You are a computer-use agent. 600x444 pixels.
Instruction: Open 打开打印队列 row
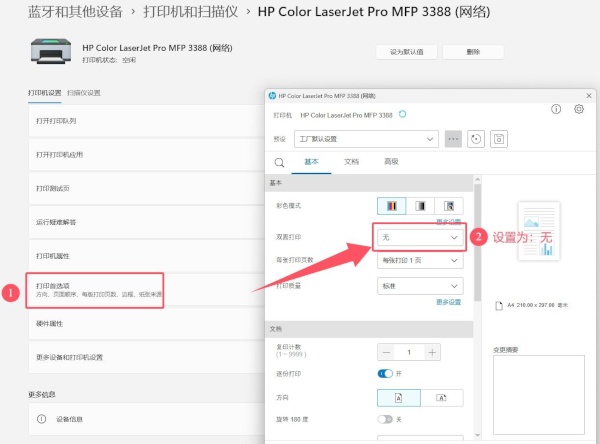tap(147, 121)
